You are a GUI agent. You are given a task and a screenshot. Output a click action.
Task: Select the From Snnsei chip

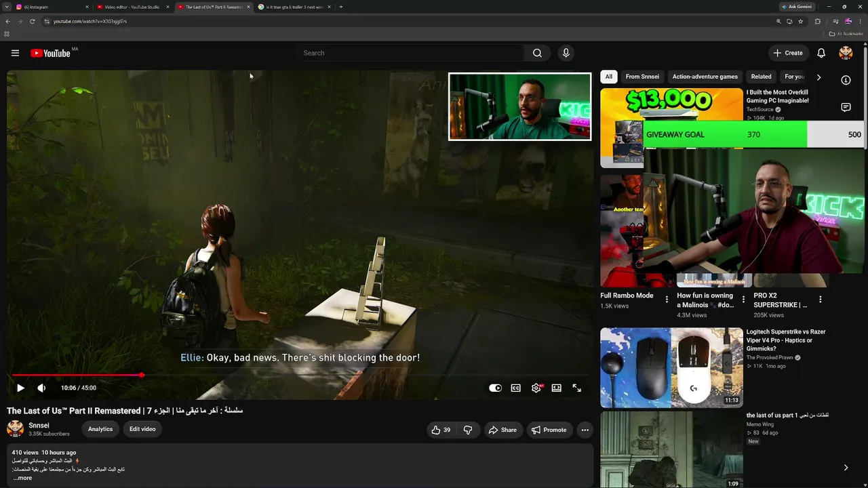pos(642,77)
